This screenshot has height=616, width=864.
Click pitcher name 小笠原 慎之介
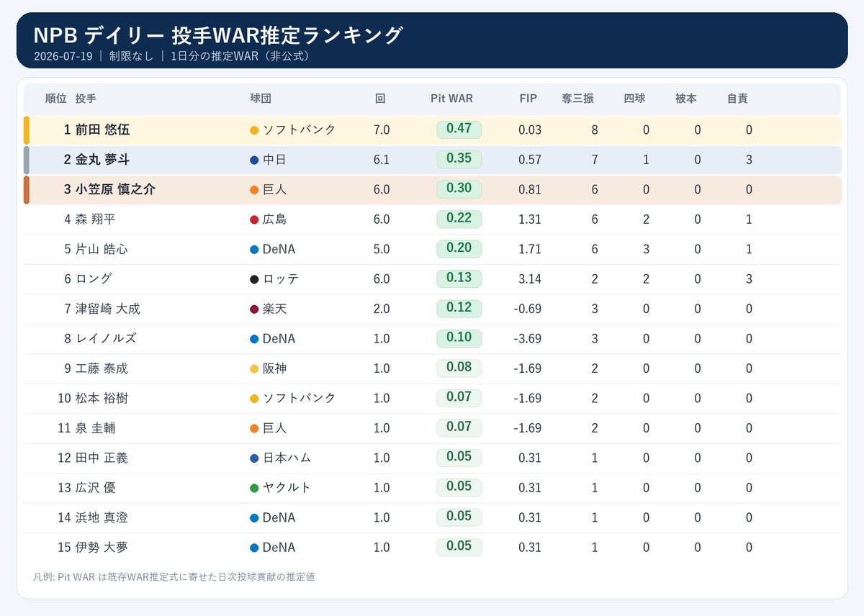tap(115, 190)
